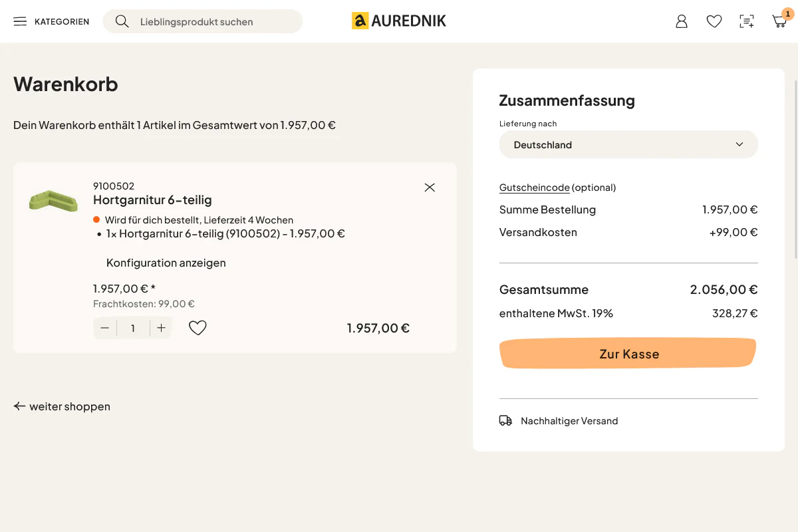Increase quantity with plus button
This screenshot has width=798, height=532.
pyautogui.click(x=161, y=328)
